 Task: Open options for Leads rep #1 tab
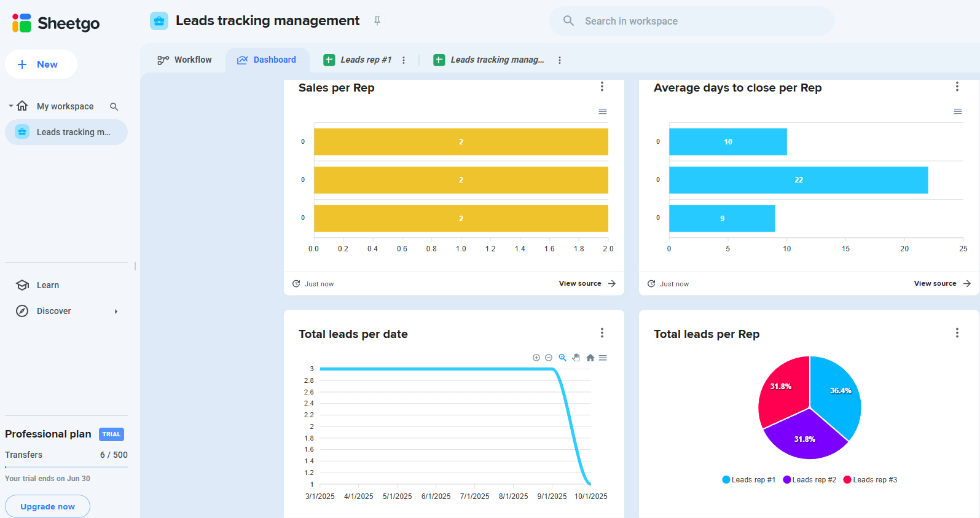tap(404, 60)
